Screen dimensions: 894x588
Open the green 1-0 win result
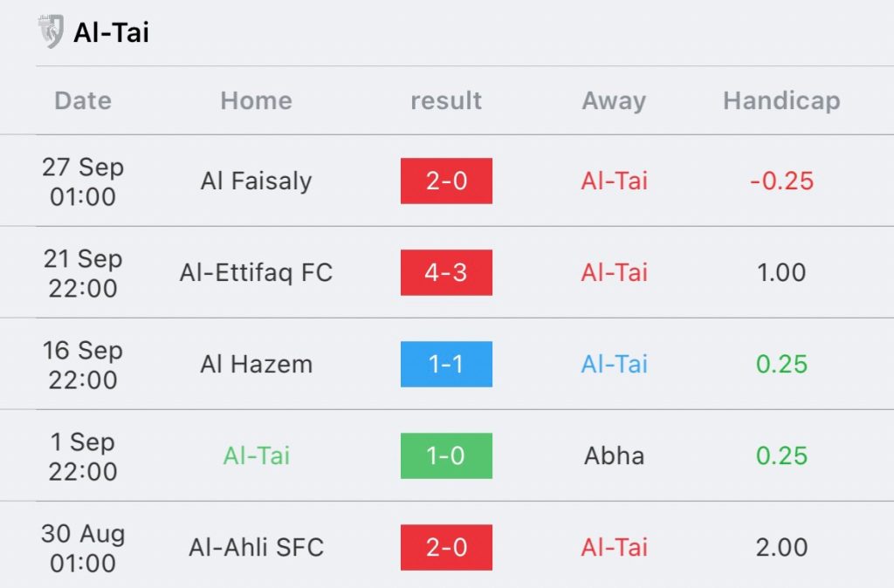pos(446,455)
